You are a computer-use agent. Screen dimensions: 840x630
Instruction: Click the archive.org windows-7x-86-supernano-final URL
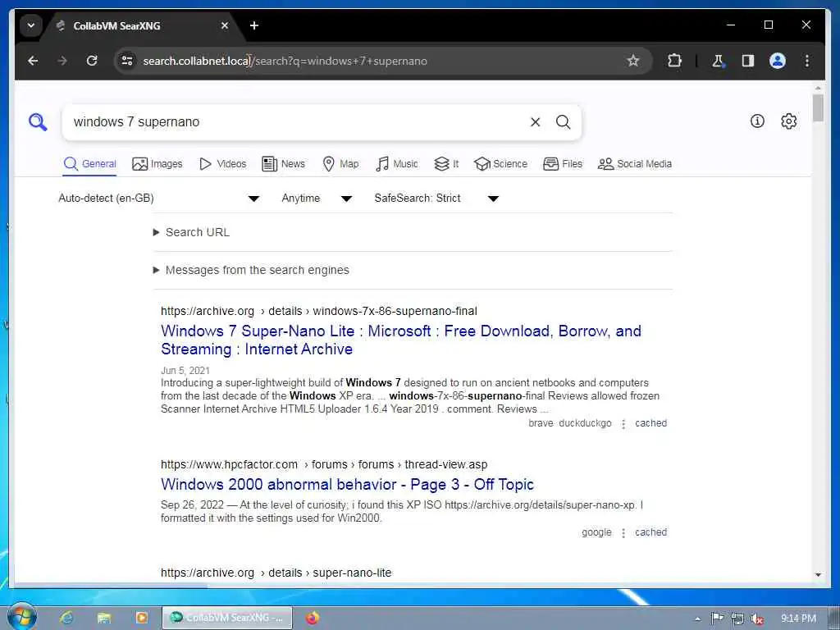[x=319, y=311]
